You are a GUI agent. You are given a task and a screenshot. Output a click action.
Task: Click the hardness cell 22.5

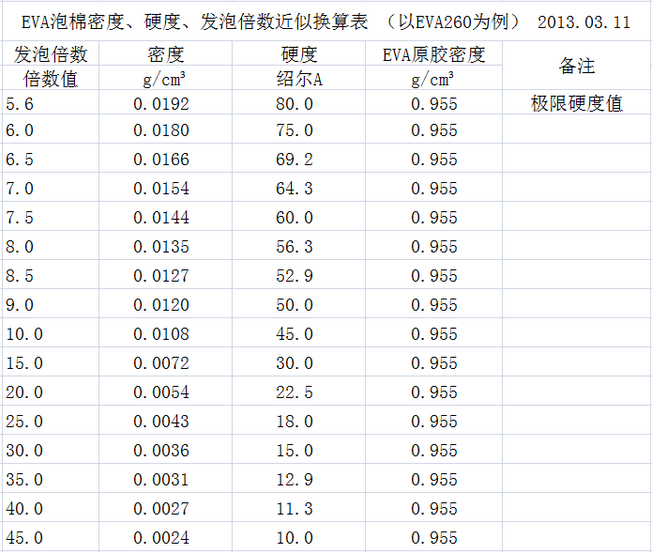pyautogui.click(x=299, y=393)
